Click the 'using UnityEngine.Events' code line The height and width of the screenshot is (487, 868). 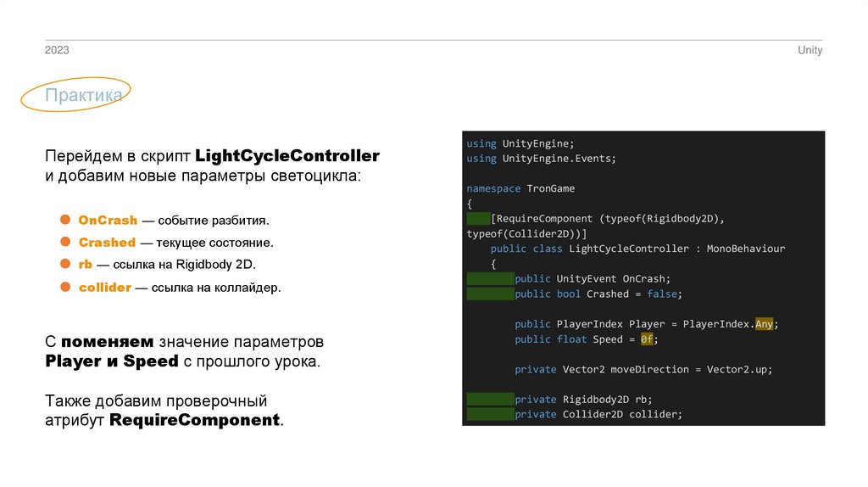click(x=541, y=158)
